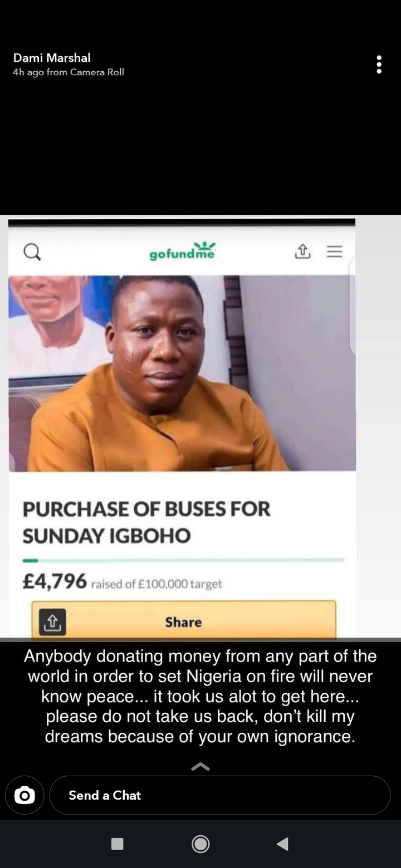Screen dimensions: 401x868
Task: Click the gofundme logo
Action: click(182, 251)
